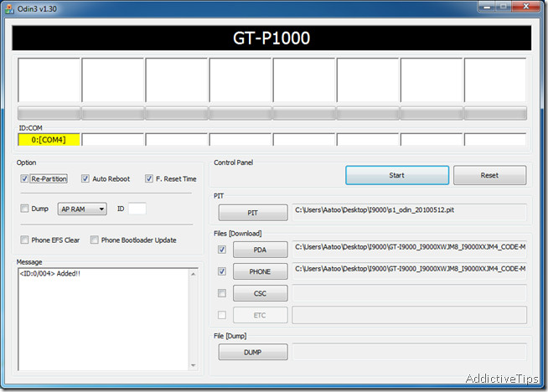Click the Message box scroll up arrow
The width and height of the screenshot is (548, 392).
194,274
